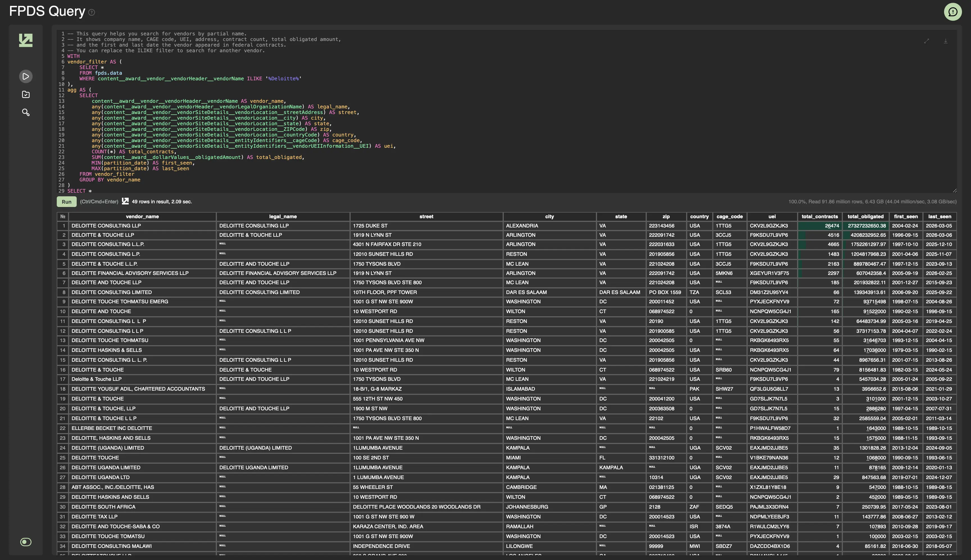Click vendor cell ELLERBE BECKET INC DELOITTE
The image size is (971, 560).
click(x=142, y=428)
